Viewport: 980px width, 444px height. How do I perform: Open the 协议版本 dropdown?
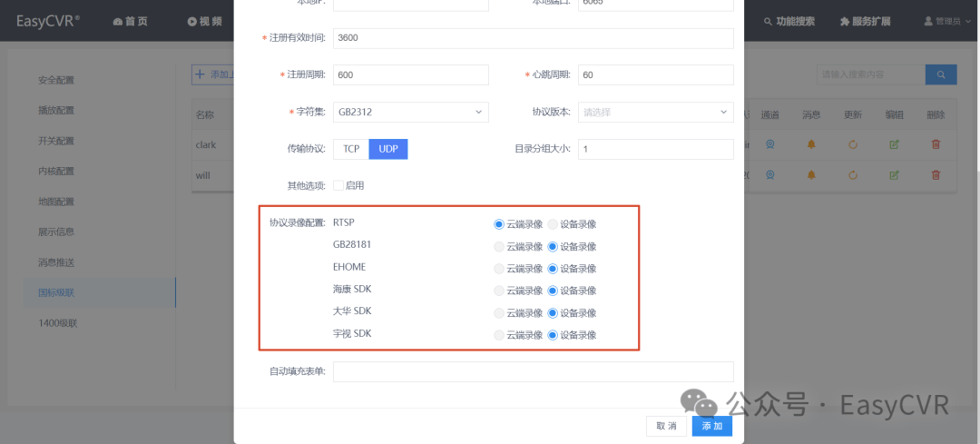(656, 112)
